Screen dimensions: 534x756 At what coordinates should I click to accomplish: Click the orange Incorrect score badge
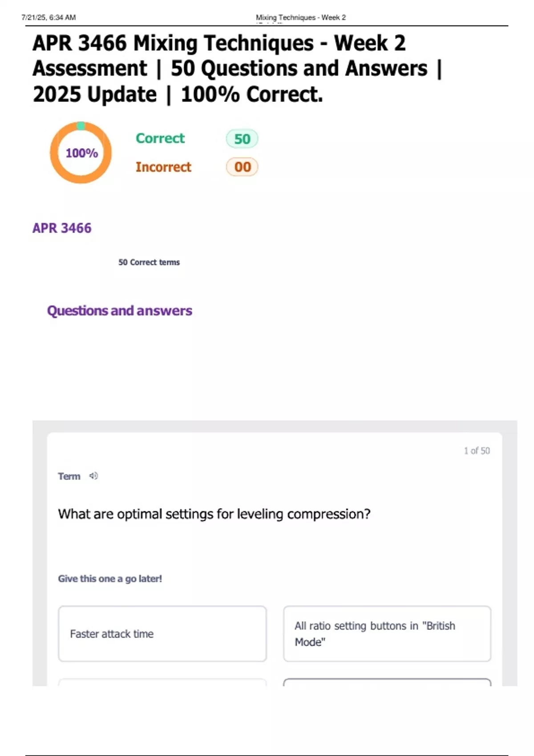tap(242, 167)
